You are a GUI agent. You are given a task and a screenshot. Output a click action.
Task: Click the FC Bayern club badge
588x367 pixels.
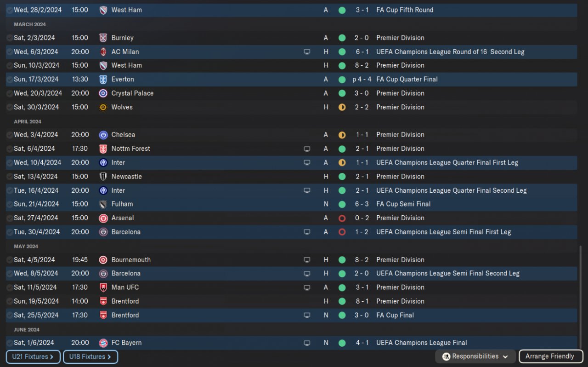(x=103, y=343)
